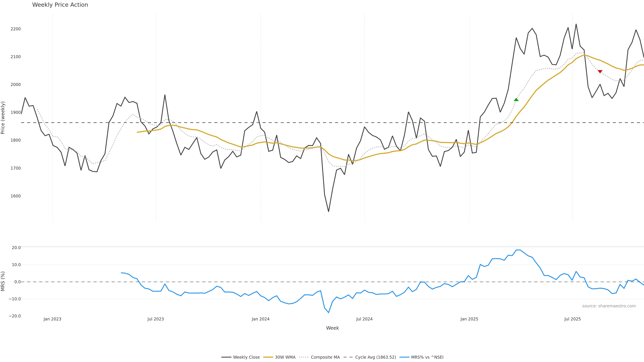
Task: Click the red downward triangle signal marker
Action: point(600,72)
